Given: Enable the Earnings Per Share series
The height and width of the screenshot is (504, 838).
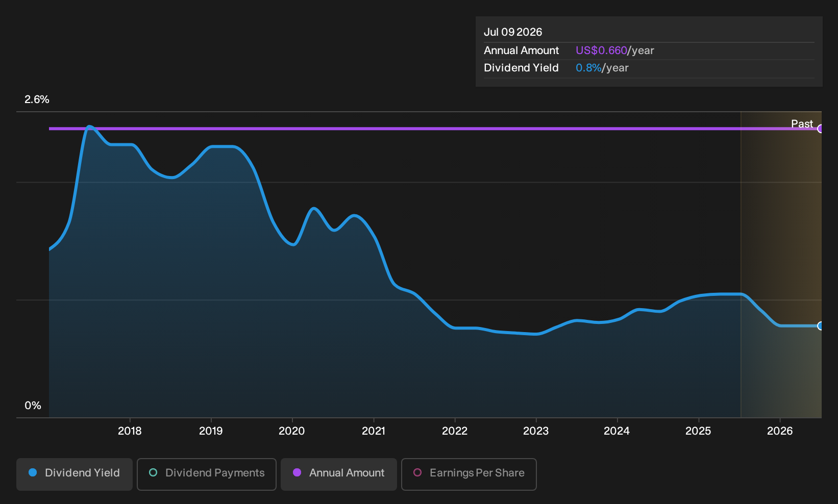Looking at the screenshot, I should coord(469,474).
